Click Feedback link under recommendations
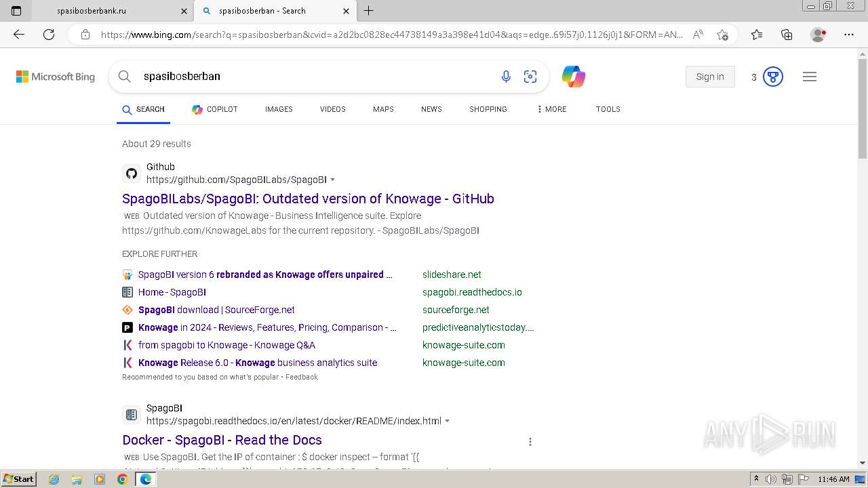The height and width of the screenshot is (488, 868). point(302,377)
